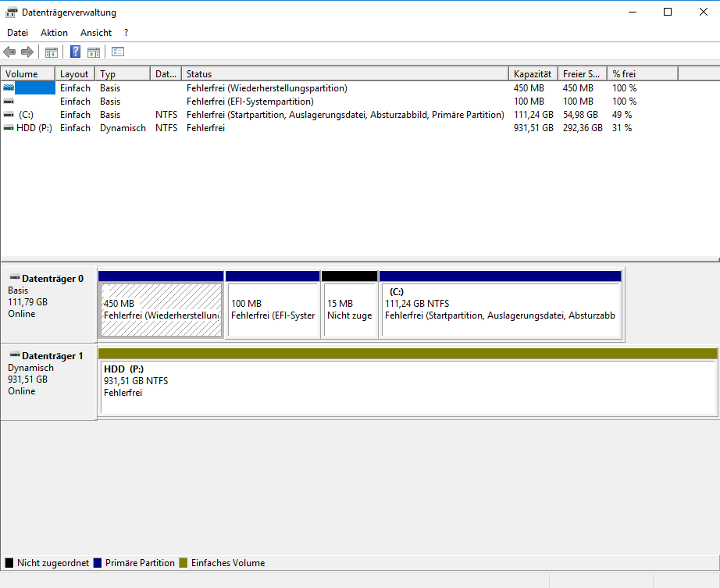The height and width of the screenshot is (588, 720).
Task: Maximize the Datenträgerverwaltung window
Action: [x=668, y=12]
